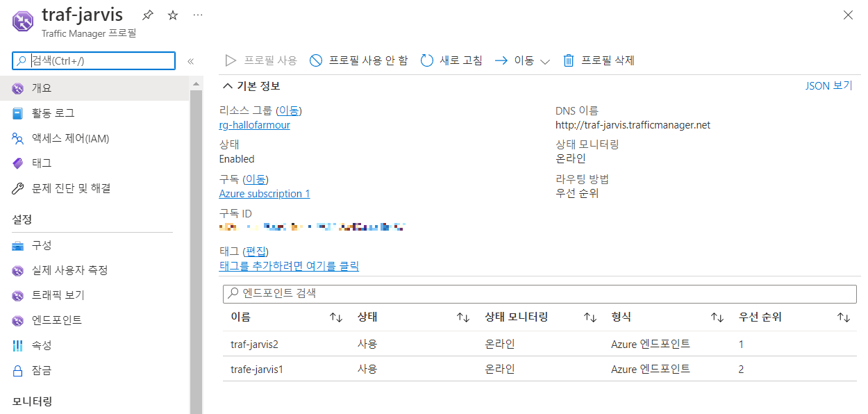This screenshot has height=414, width=868.
Task: Open 활동 로그 in the sidebar
Action: tap(94, 113)
